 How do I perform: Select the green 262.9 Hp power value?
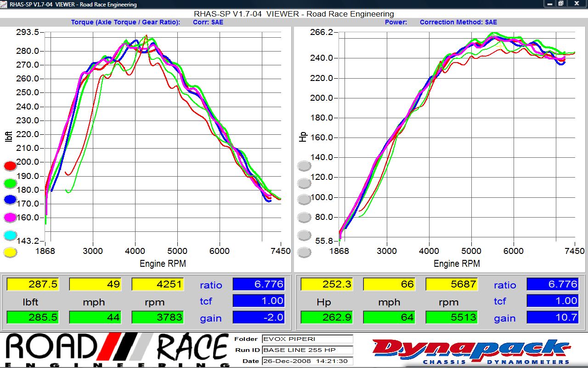(x=327, y=317)
